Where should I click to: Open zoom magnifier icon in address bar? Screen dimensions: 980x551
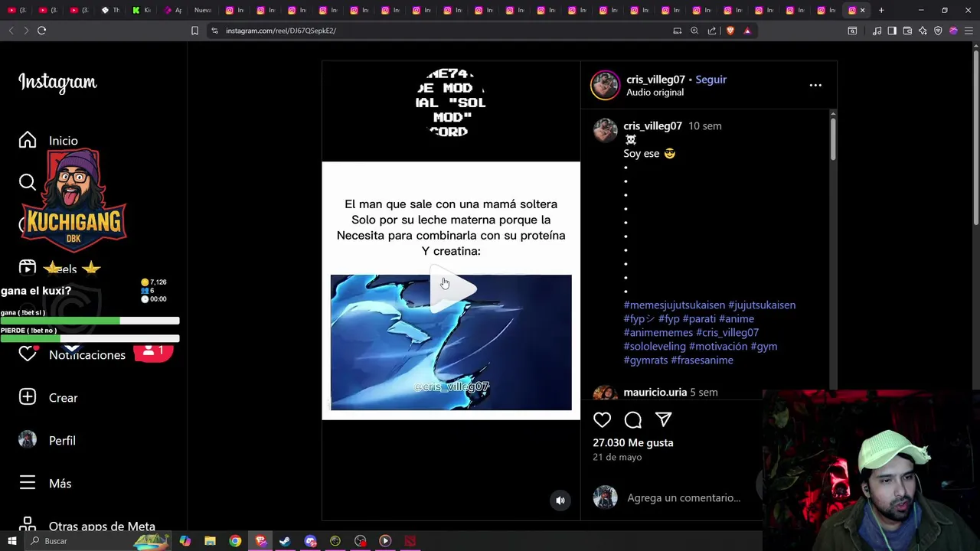click(x=694, y=31)
